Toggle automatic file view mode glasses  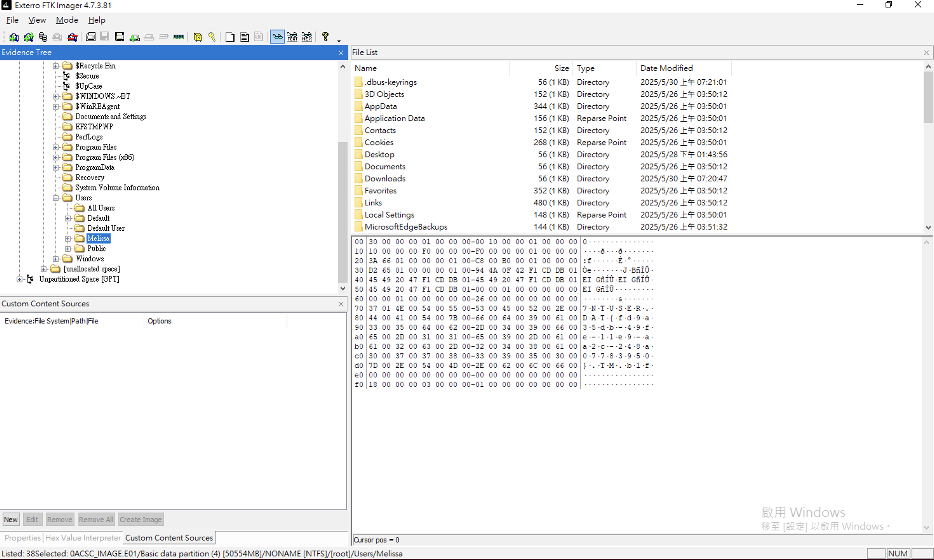point(277,37)
